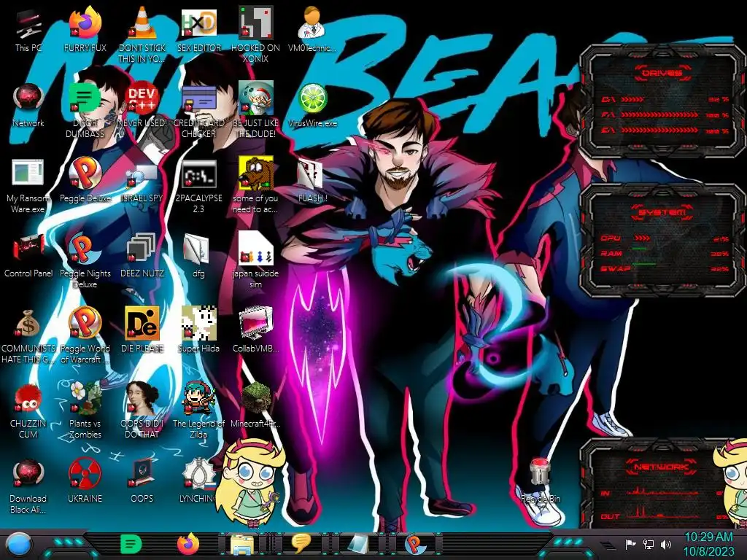Launch Peggle Deluxe from desktop

point(85,180)
